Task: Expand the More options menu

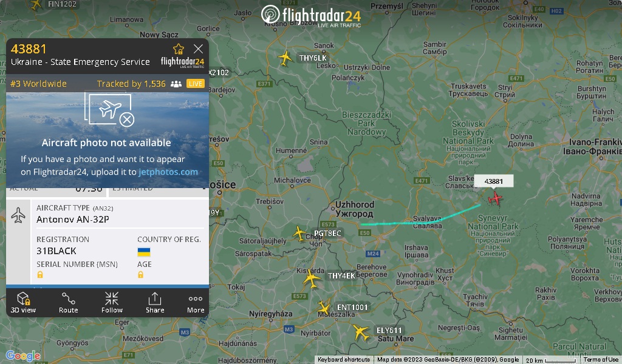Action: click(x=196, y=303)
